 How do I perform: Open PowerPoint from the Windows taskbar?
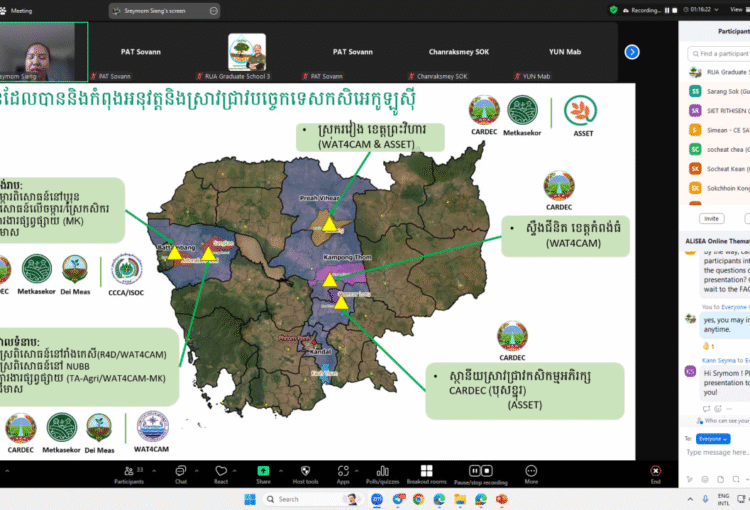501,498
